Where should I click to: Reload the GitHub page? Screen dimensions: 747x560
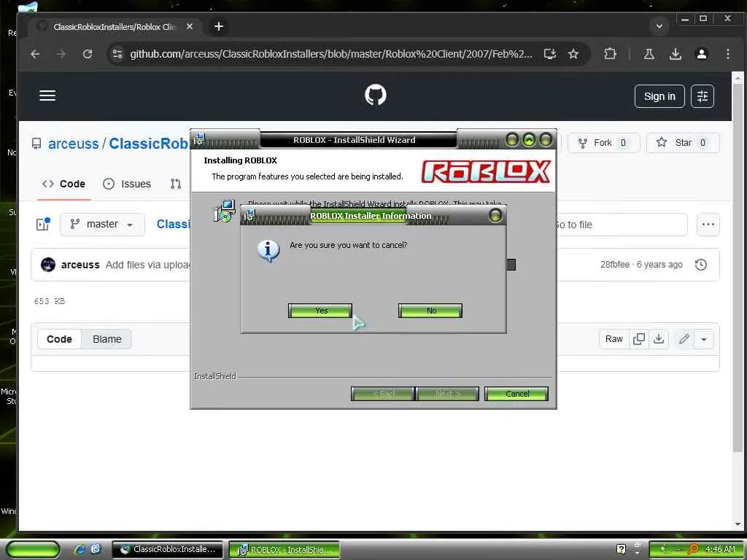coord(88,54)
